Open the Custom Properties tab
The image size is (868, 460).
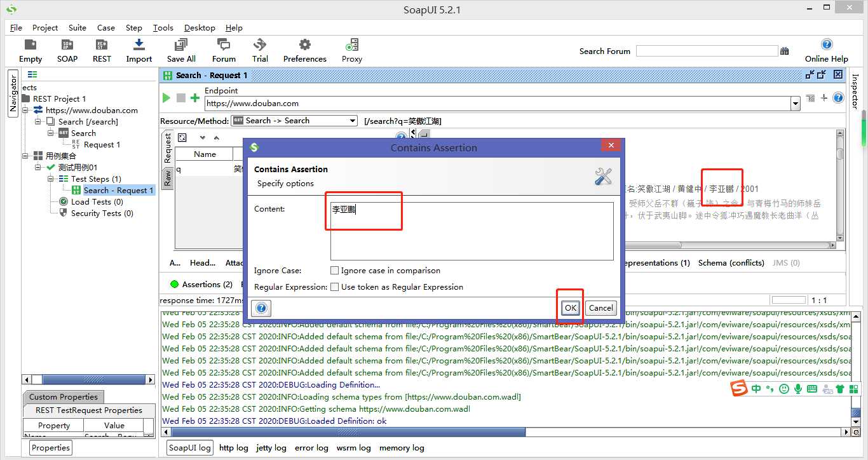pos(64,396)
